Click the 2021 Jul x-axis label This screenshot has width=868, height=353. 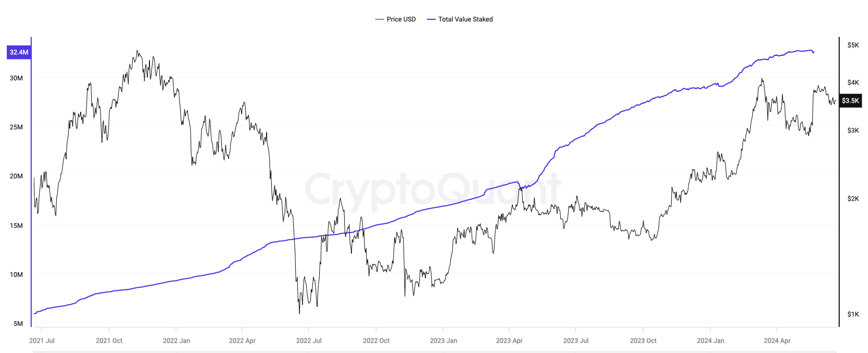click(x=42, y=340)
